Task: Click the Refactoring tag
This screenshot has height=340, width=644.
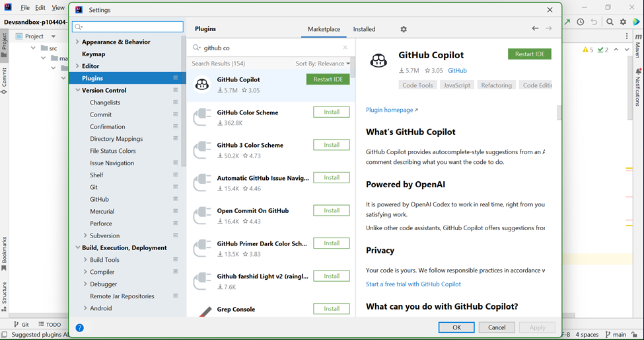Action: click(x=496, y=85)
